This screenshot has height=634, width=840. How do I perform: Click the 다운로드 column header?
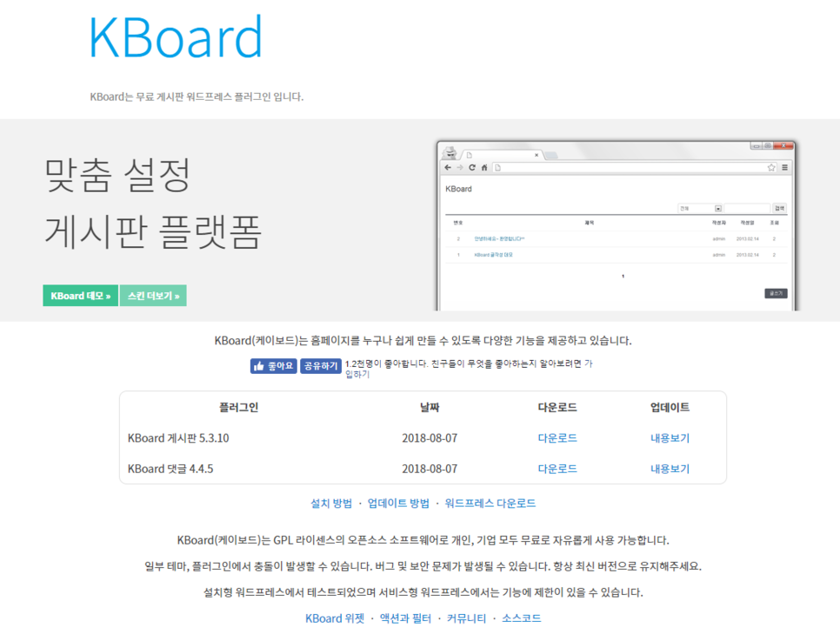point(557,407)
